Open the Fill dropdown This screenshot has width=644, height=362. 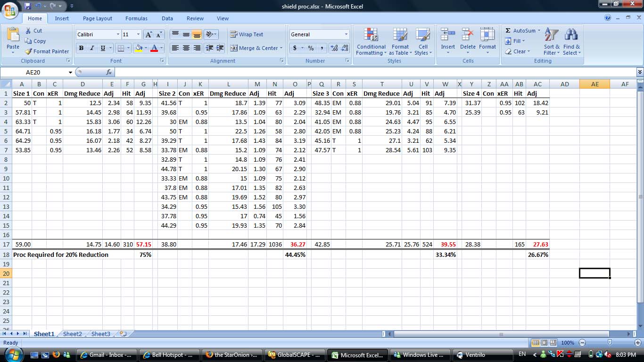coord(515,41)
